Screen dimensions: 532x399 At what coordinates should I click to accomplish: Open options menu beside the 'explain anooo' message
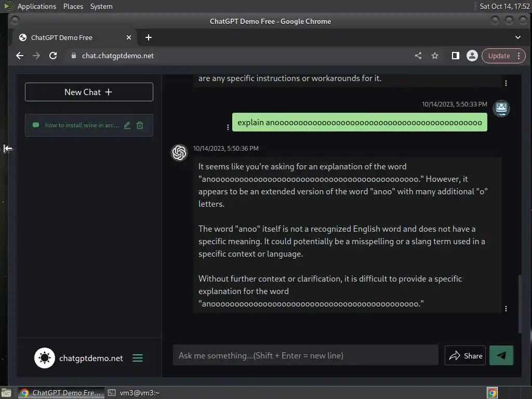point(228,127)
